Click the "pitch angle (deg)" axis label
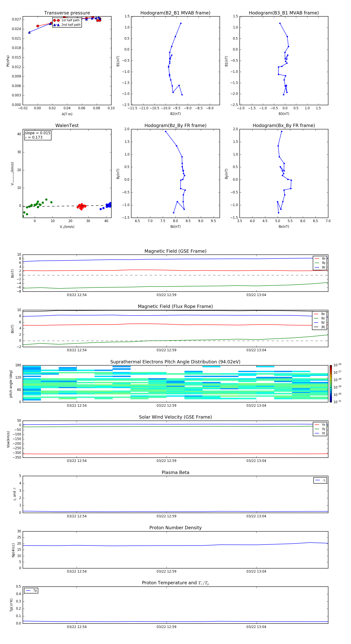The image size is (351, 644). coord(11,384)
